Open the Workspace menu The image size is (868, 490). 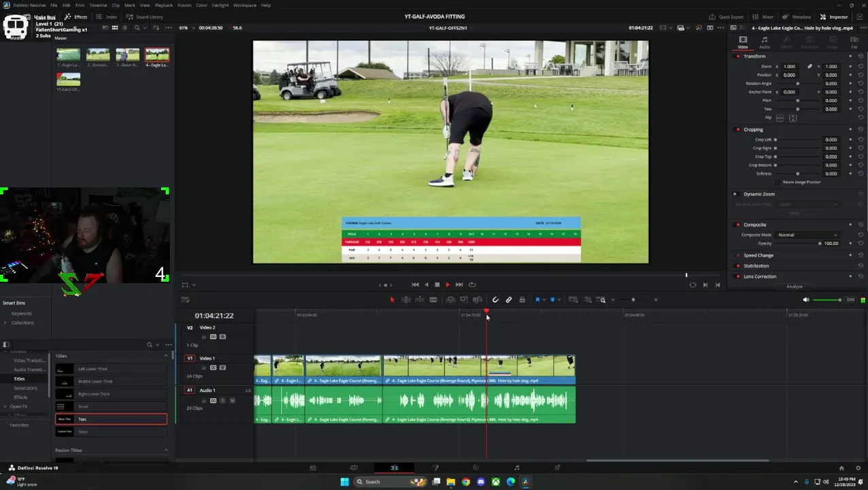point(245,5)
